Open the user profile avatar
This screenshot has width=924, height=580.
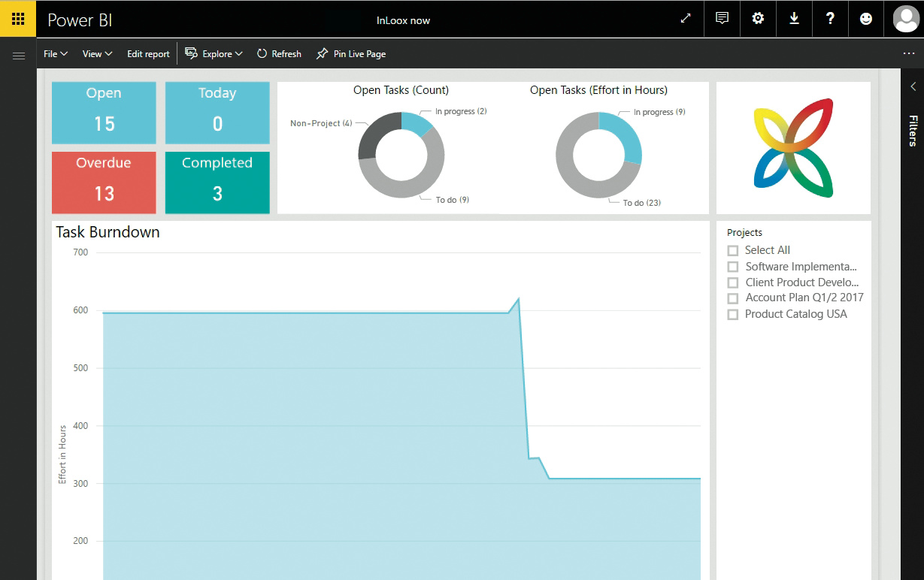pos(905,19)
